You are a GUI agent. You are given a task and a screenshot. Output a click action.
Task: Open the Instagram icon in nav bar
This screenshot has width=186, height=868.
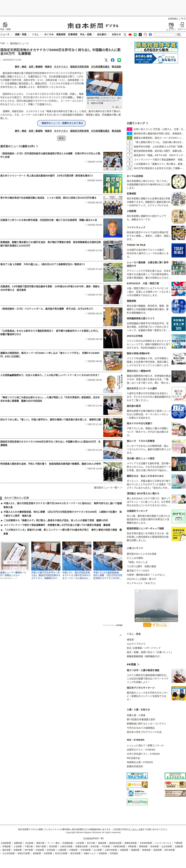[x=145, y=34]
